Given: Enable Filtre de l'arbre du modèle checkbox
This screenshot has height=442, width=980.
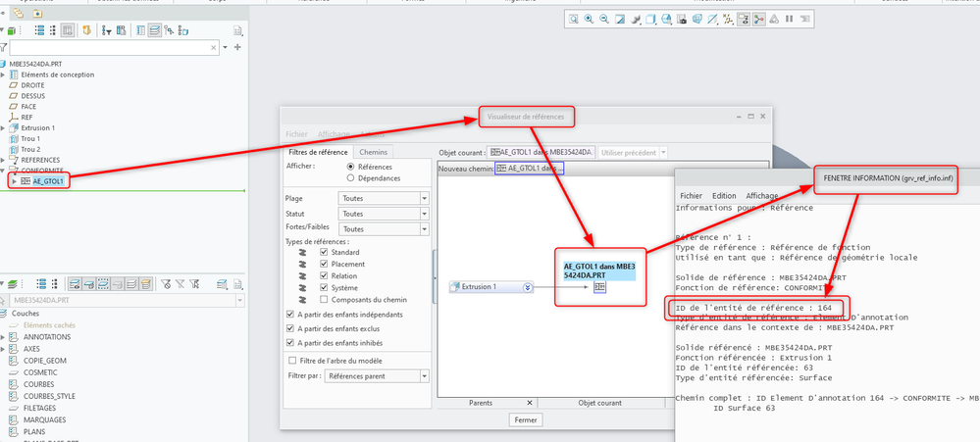Looking at the screenshot, I should click(290, 362).
